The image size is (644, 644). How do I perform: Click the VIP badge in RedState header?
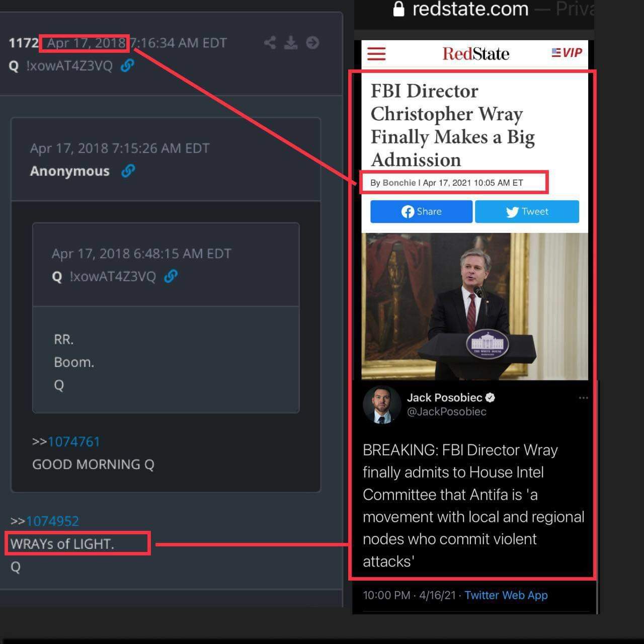point(567,53)
